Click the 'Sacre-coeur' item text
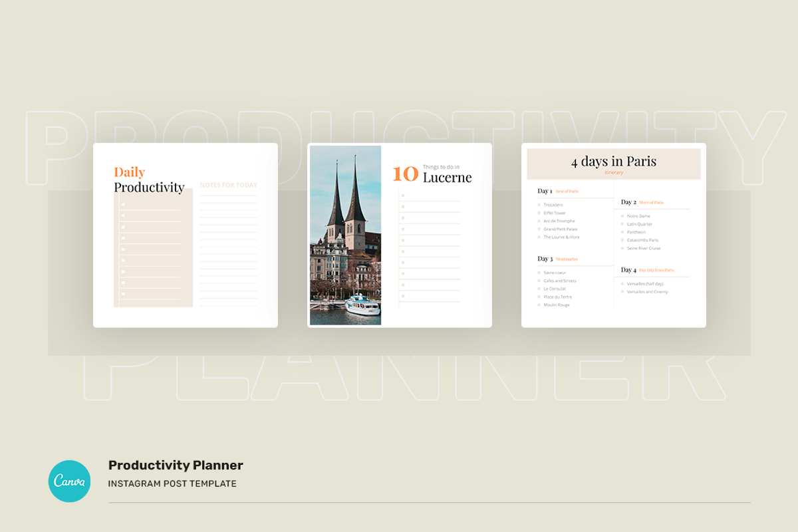The height and width of the screenshot is (532, 798). pos(554,273)
